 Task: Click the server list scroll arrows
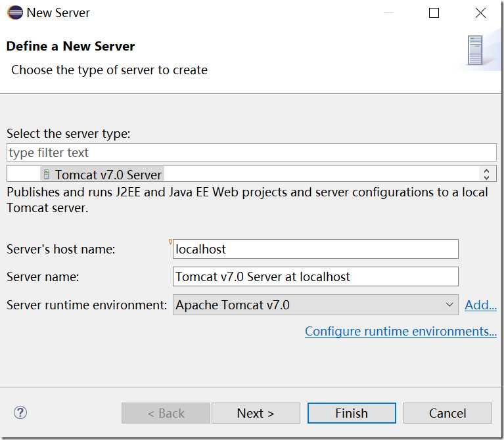486,174
